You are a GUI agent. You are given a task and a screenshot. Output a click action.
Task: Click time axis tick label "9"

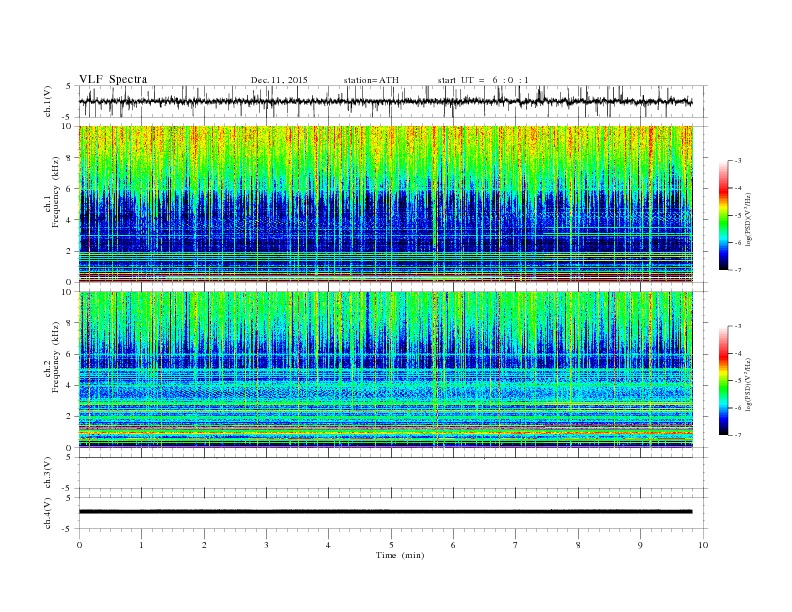point(640,545)
